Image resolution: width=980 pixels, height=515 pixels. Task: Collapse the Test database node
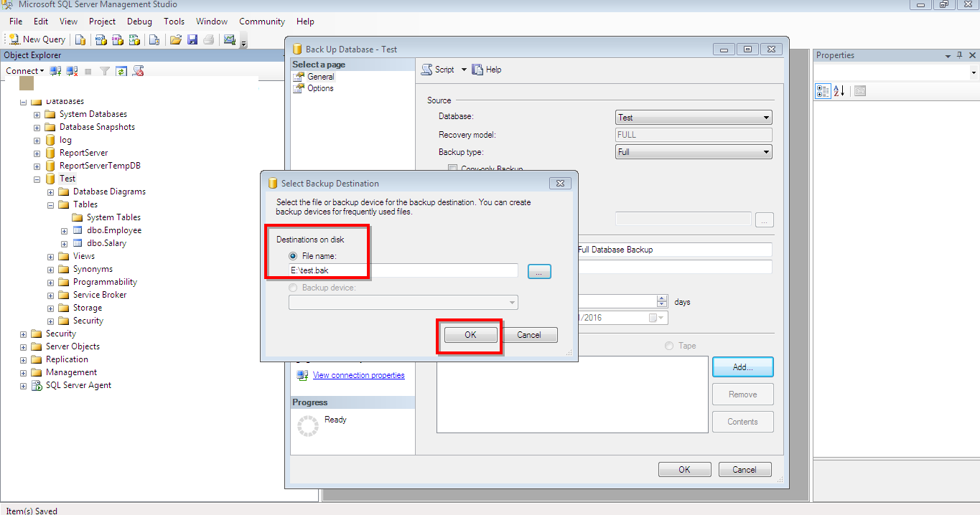click(x=37, y=179)
